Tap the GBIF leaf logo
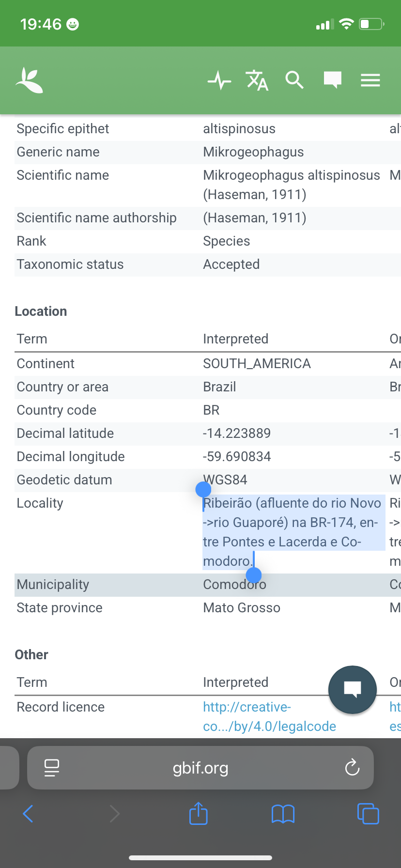 pos(29,80)
